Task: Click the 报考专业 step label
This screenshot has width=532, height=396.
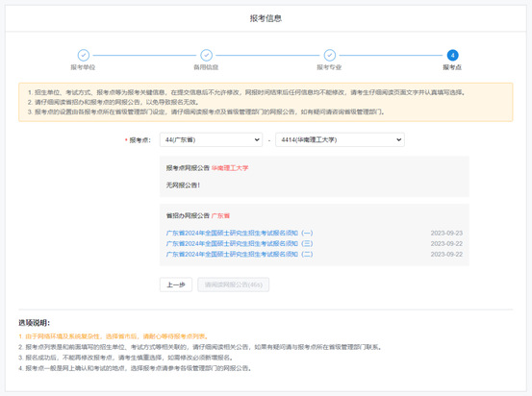Action: click(329, 67)
